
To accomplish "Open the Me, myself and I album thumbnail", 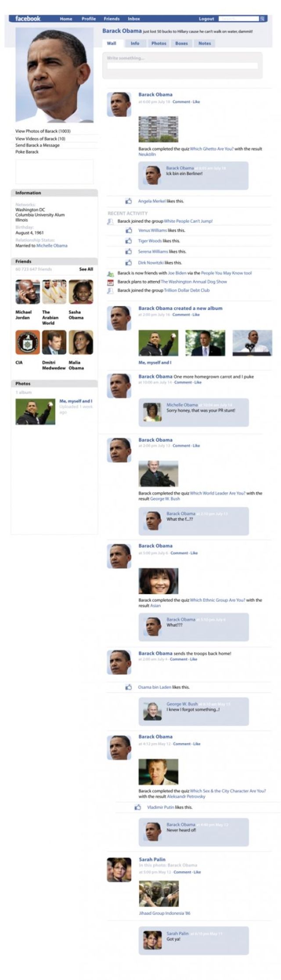I will [x=35, y=411].
